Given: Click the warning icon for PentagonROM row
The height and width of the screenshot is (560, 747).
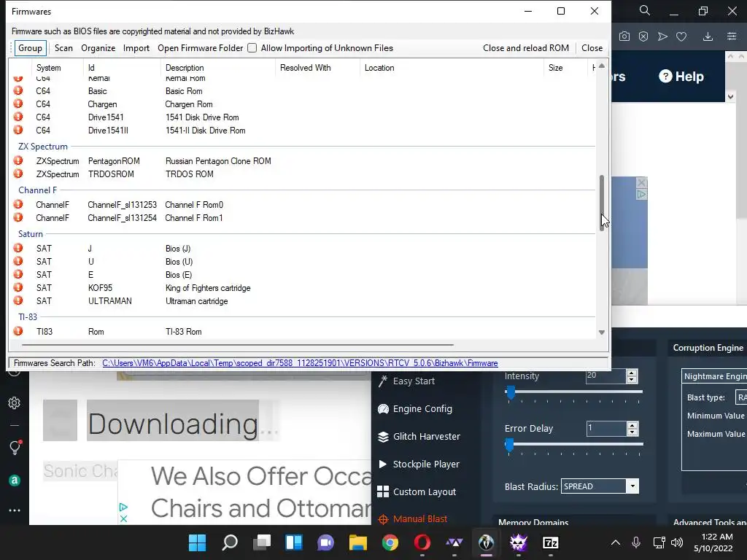Looking at the screenshot, I should click(18, 160).
